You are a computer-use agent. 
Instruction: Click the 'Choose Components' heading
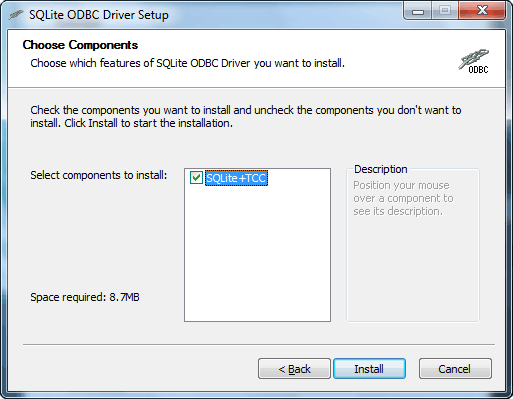click(x=80, y=45)
